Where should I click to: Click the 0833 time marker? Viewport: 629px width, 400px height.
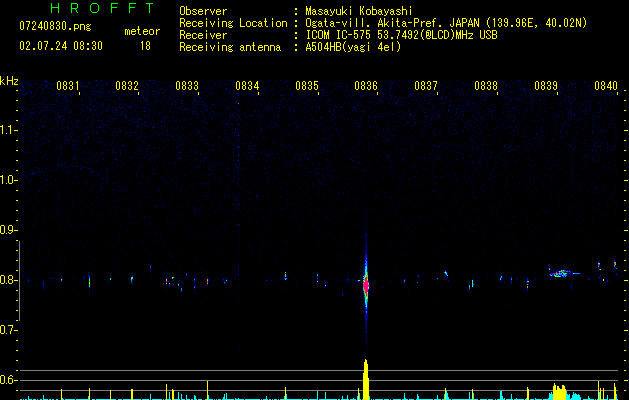pos(187,86)
